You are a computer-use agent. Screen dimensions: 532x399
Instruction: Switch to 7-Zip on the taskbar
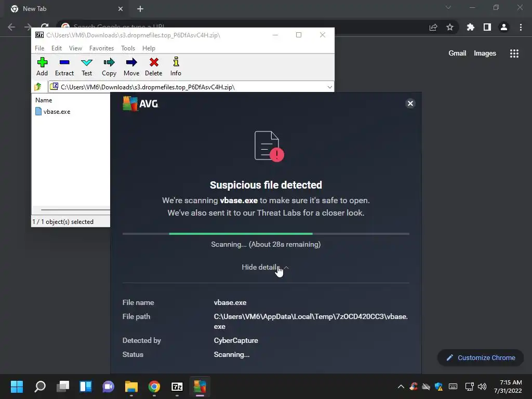point(177,387)
